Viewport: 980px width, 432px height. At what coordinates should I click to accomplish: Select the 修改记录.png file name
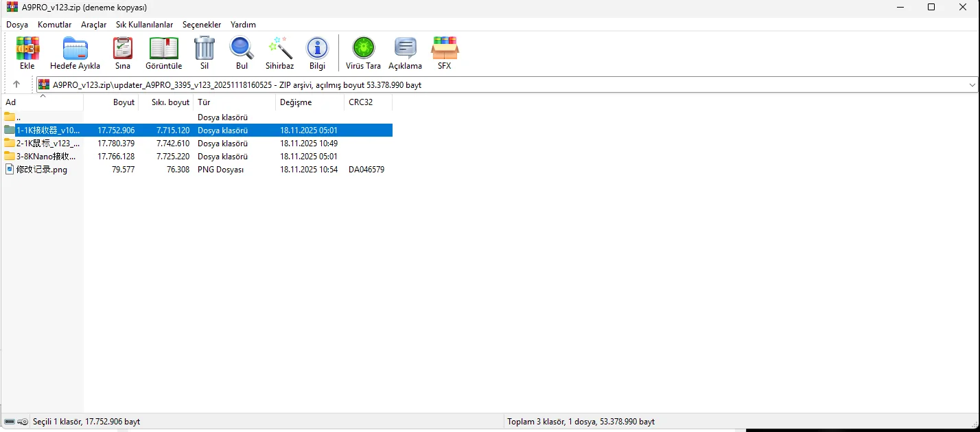pyautogui.click(x=42, y=169)
